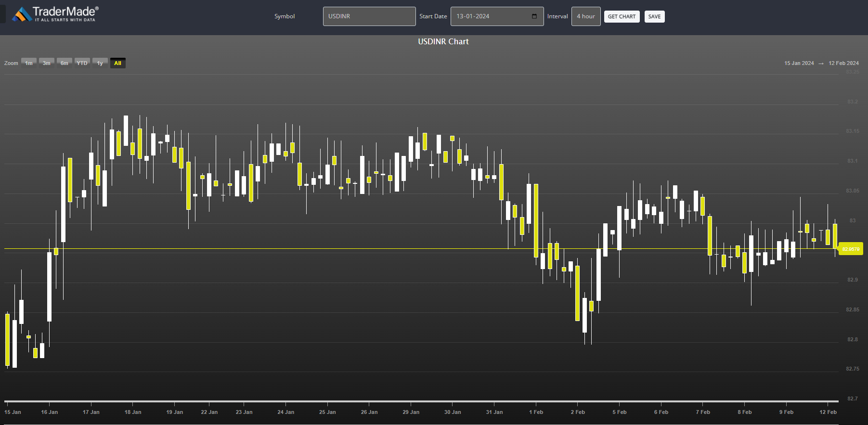
Task: Open the Interval dropdown showing 4 hour
Action: pyautogui.click(x=586, y=16)
